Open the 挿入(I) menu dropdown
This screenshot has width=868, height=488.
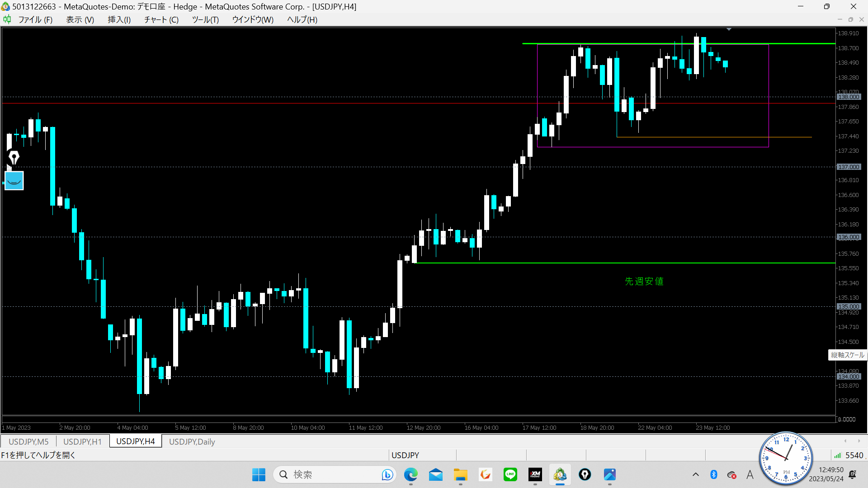119,19
